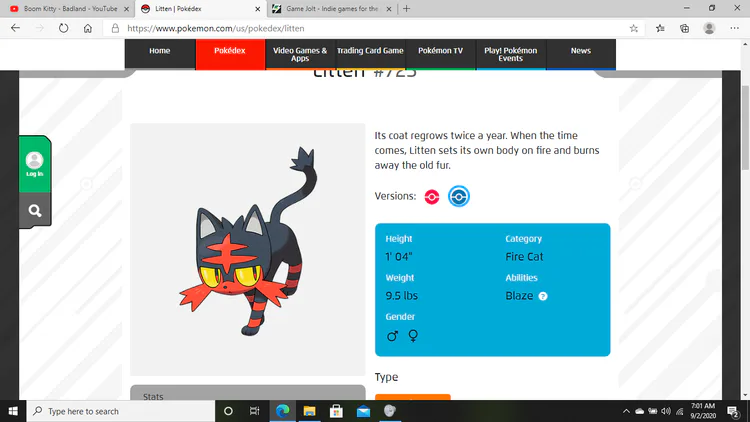Screen dimensions: 750x422
Task: Open the Home navigation item
Action: (160, 54)
